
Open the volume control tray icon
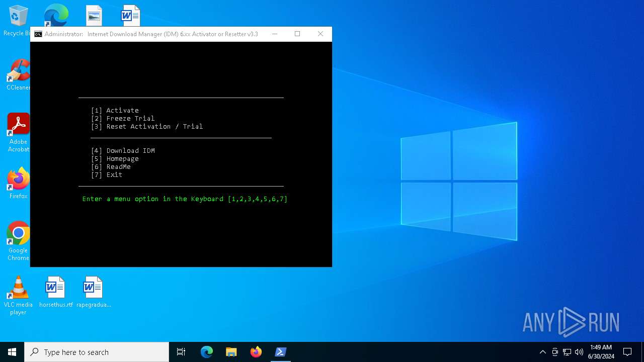tap(579, 352)
